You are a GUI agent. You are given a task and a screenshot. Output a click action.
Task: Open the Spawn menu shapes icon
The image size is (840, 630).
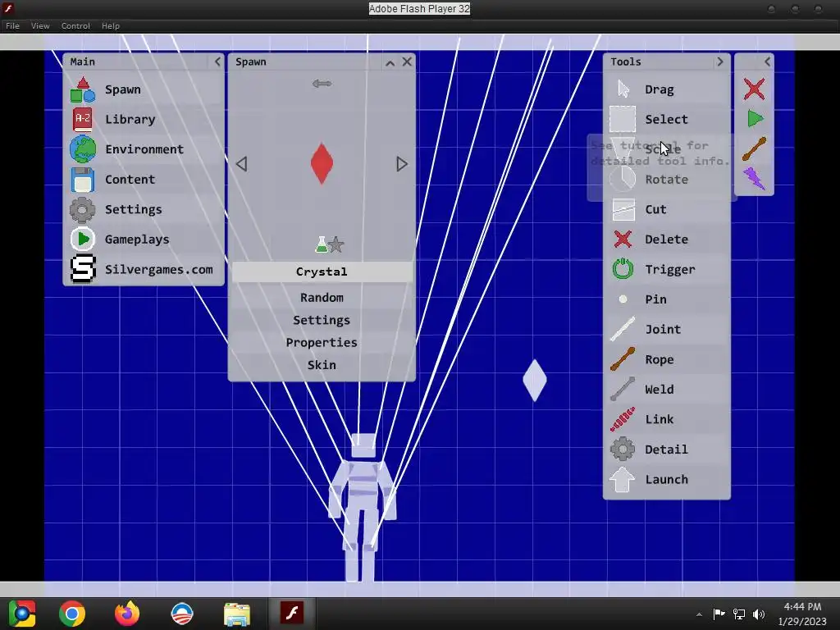[x=83, y=89]
